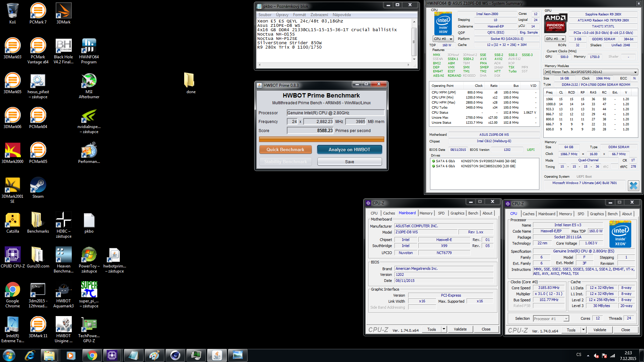Open TechPowerUp GPU-Z shortcut
The height and width of the screenshot is (362, 644).
pos(89,330)
